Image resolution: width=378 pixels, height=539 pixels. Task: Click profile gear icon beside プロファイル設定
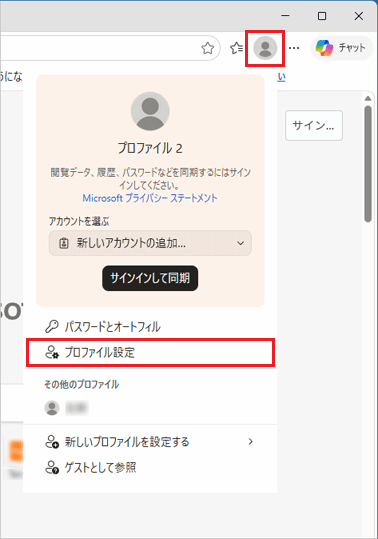[52, 352]
